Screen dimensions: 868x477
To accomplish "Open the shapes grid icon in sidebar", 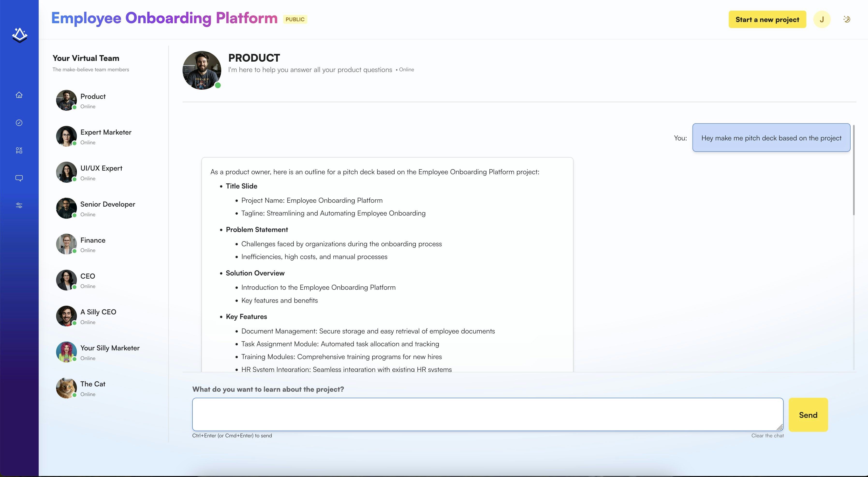I will [19, 150].
